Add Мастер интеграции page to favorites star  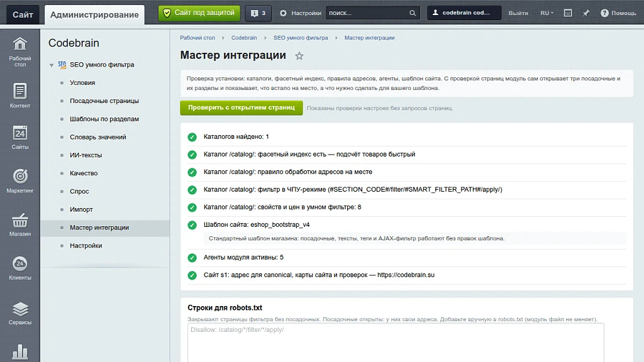click(x=299, y=56)
